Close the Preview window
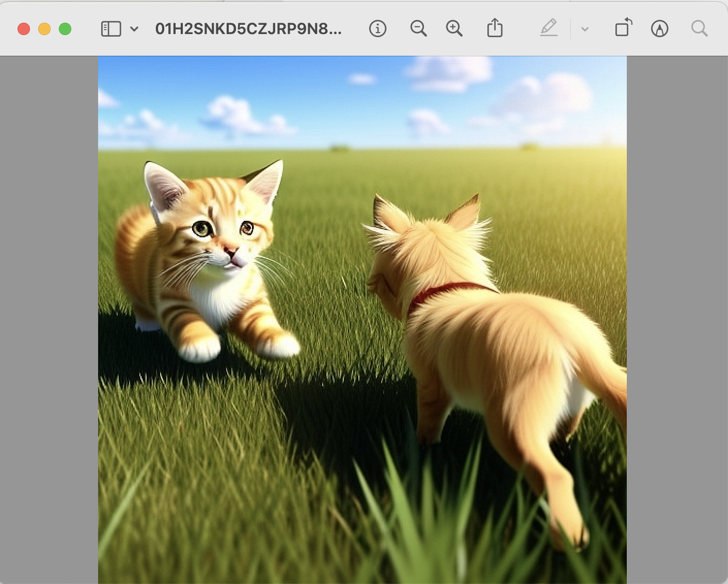The height and width of the screenshot is (584, 728). click(24, 29)
